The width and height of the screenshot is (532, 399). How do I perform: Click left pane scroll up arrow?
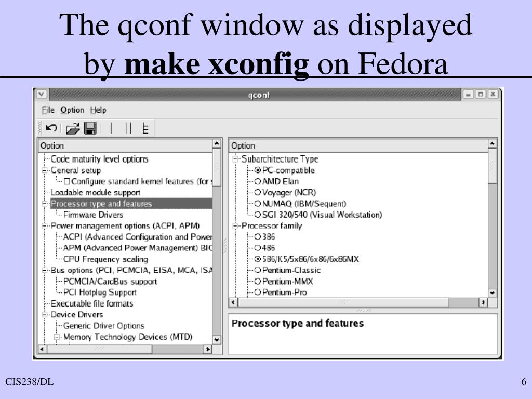(x=217, y=144)
